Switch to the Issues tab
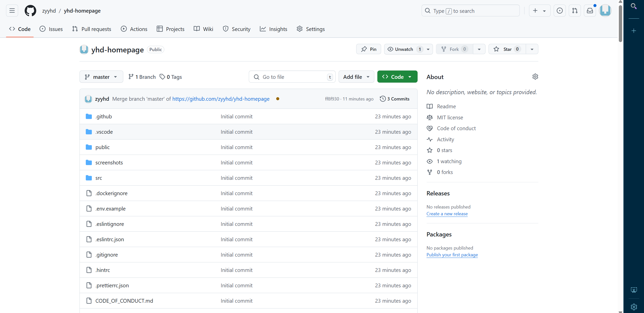 tap(51, 29)
